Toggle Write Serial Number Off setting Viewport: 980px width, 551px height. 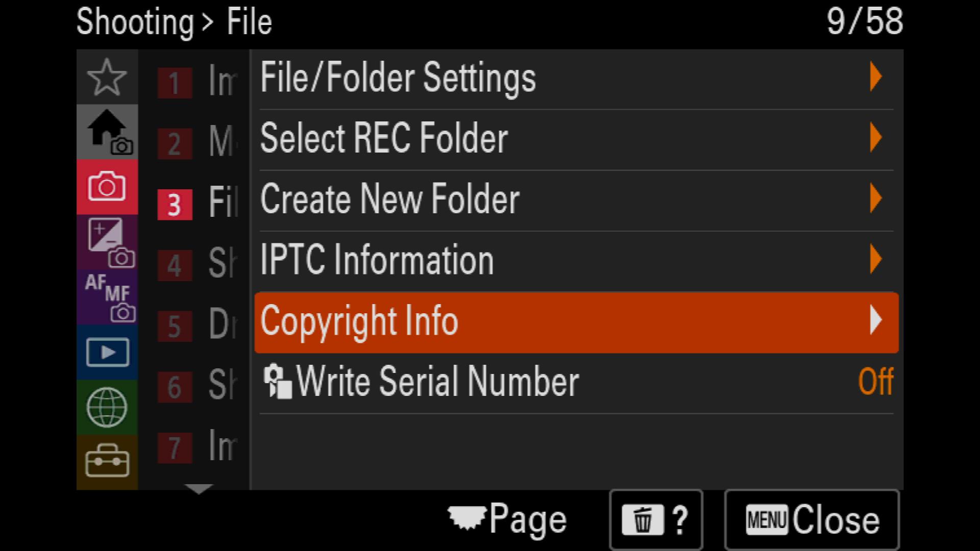576,382
